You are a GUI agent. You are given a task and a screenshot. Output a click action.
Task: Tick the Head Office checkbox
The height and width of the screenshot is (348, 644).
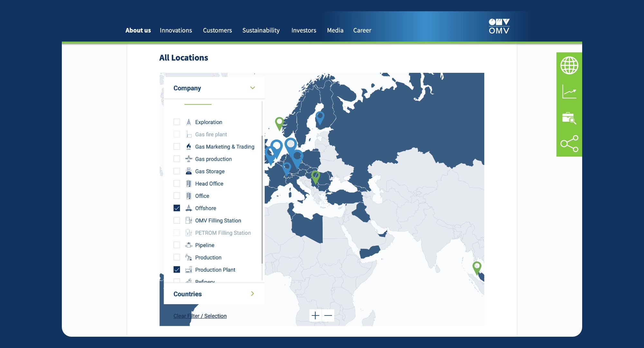177,183
